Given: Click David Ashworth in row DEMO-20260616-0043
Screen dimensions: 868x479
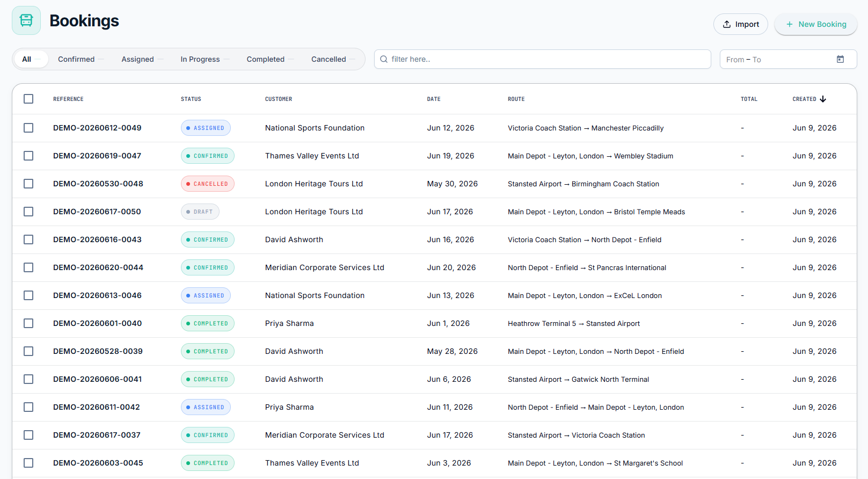Looking at the screenshot, I should tap(294, 240).
